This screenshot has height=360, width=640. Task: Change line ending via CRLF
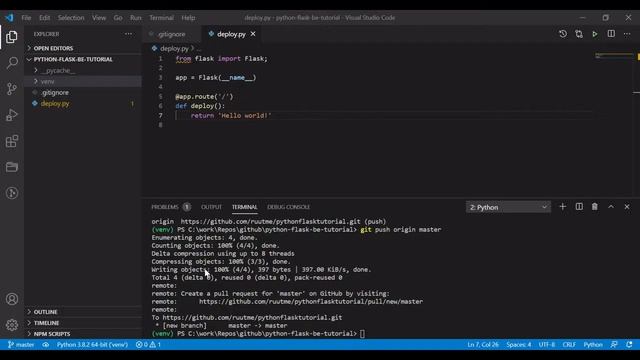click(569, 344)
